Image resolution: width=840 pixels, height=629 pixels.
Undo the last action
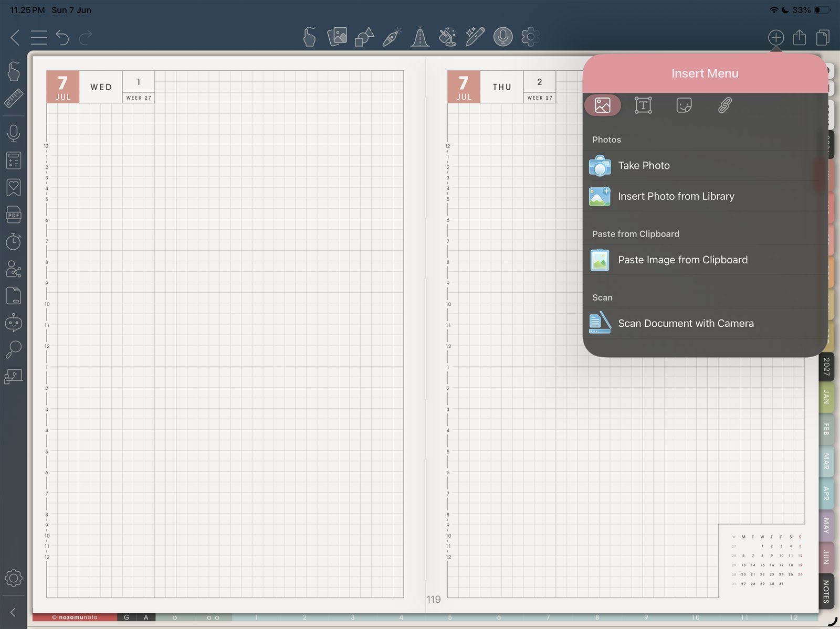click(x=62, y=37)
